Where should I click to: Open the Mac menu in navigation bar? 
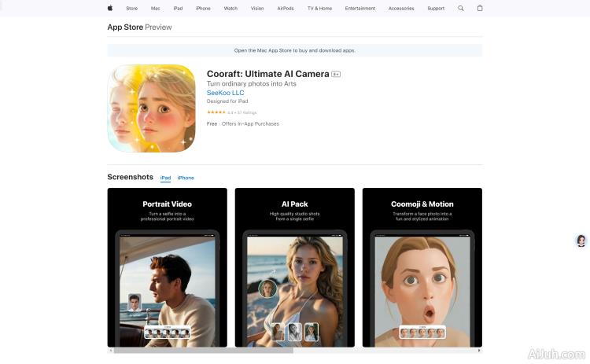click(x=155, y=8)
